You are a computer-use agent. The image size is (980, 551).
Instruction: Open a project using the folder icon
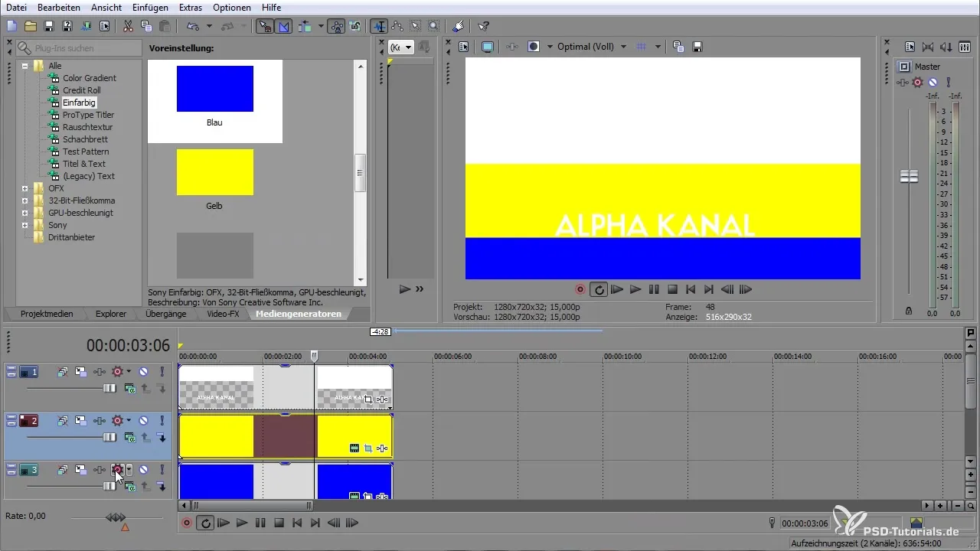tap(30, 26)
